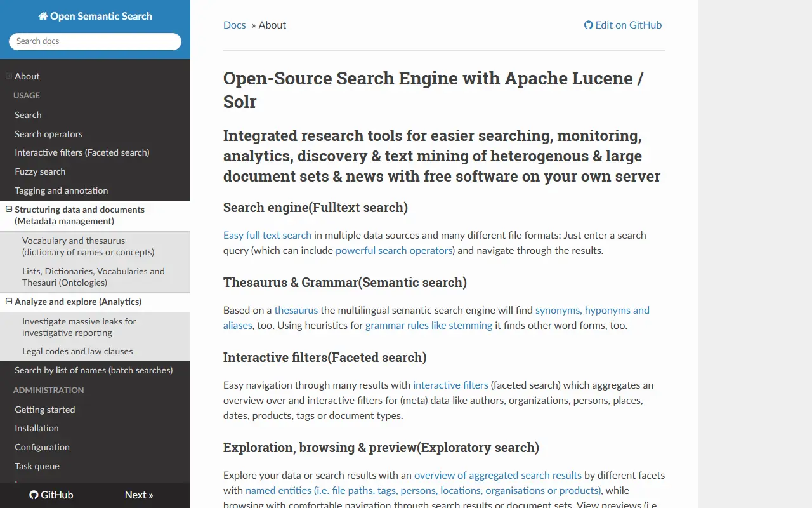
Task: Open overview of aggregated search results link
Action: tap(498, 476)
